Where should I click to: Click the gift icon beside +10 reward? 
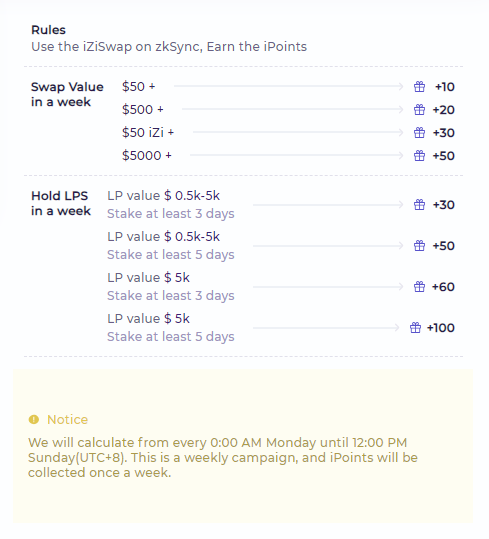419,87
